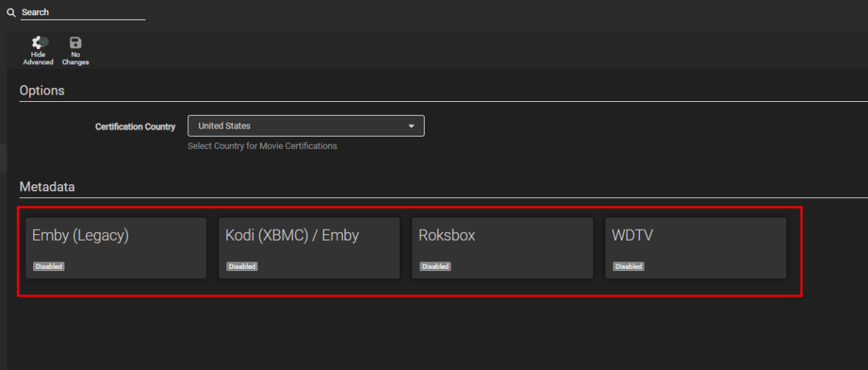Click Disabled badge on WDTV card
The height and width of the screenshot is (370, 868).
[629, 266]
